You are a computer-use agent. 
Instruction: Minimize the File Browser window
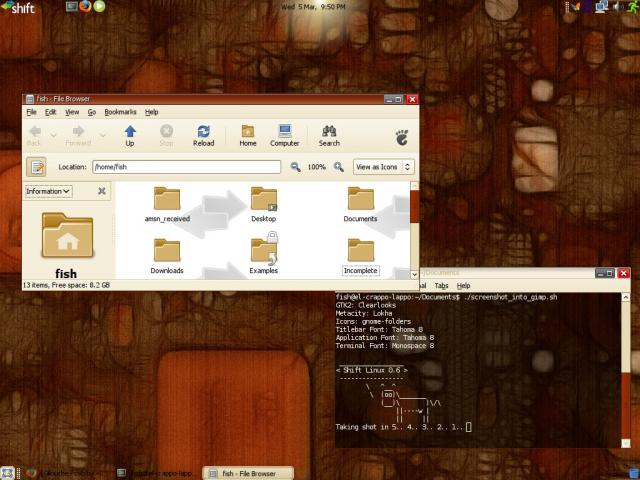coord(389,99)
